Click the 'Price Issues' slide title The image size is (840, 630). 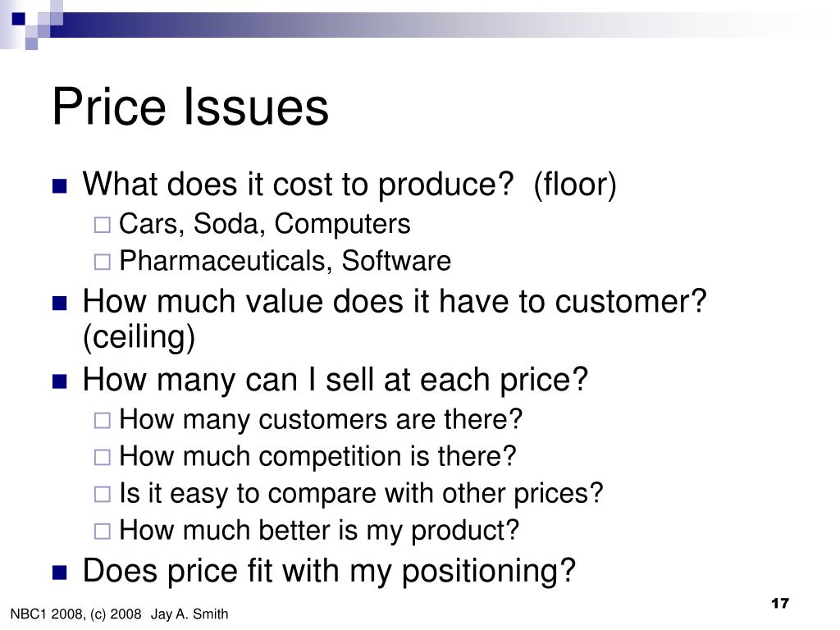[190, 107]
